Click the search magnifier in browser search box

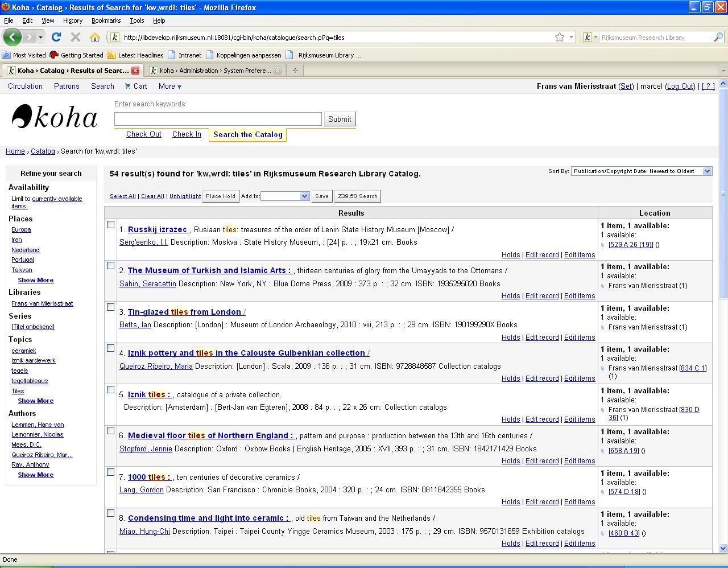coord(718,37)
